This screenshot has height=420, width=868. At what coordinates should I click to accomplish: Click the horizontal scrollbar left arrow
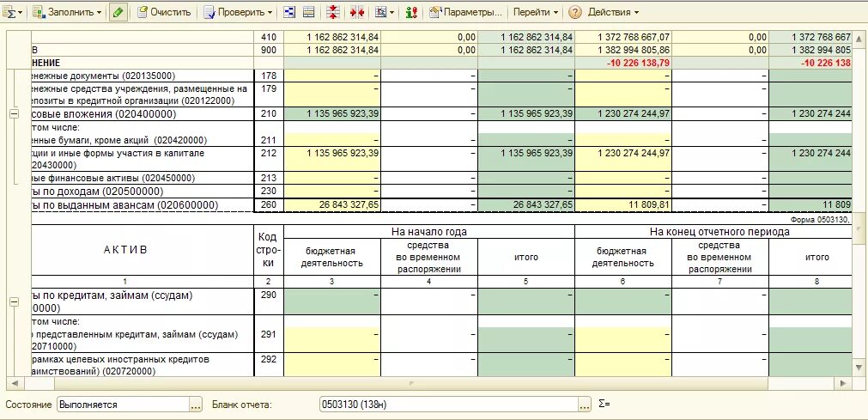[x=14, y=383]
